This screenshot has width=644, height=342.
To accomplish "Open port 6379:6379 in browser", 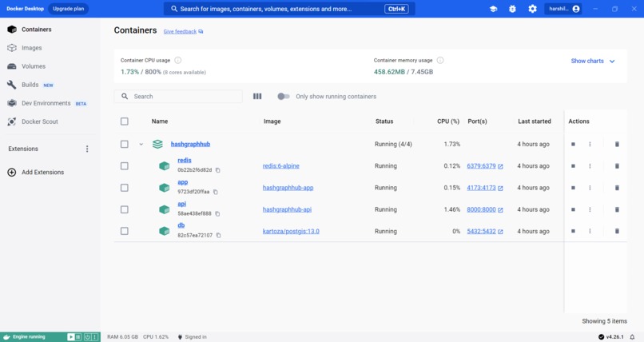I will coord(485,166).
